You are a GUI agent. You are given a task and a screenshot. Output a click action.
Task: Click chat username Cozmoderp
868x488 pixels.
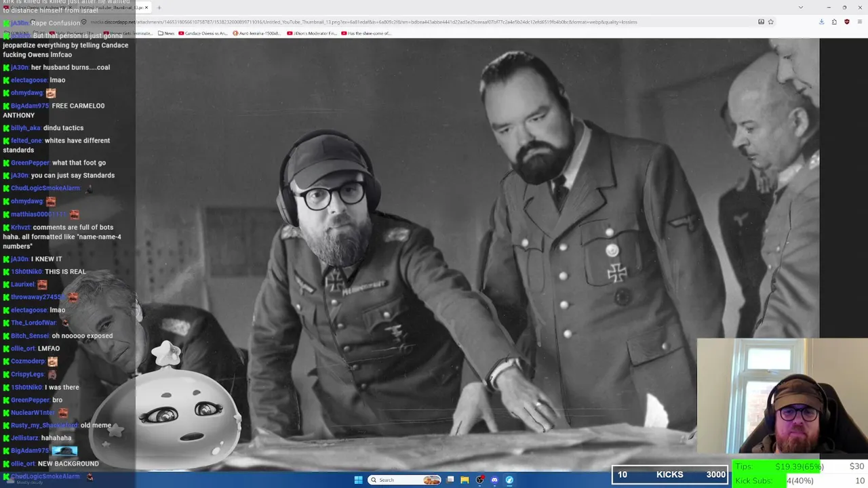pyautogui.click(x=28, y=362)
